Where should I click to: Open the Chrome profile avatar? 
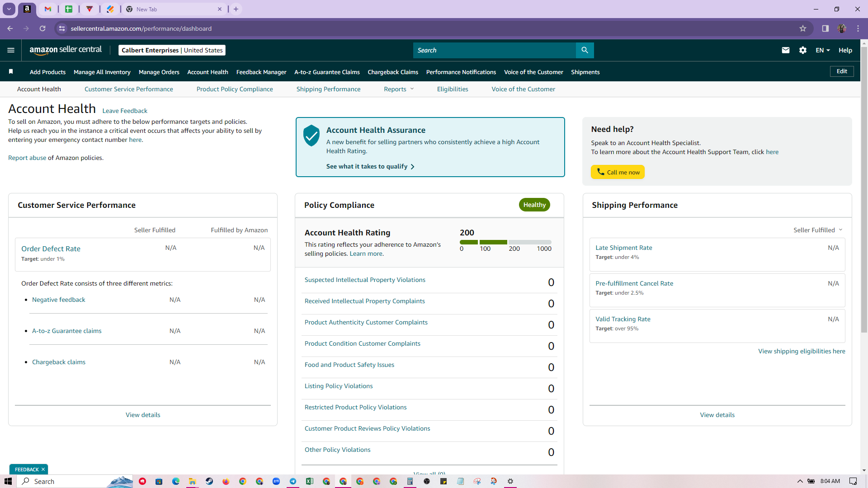[842, 28]
